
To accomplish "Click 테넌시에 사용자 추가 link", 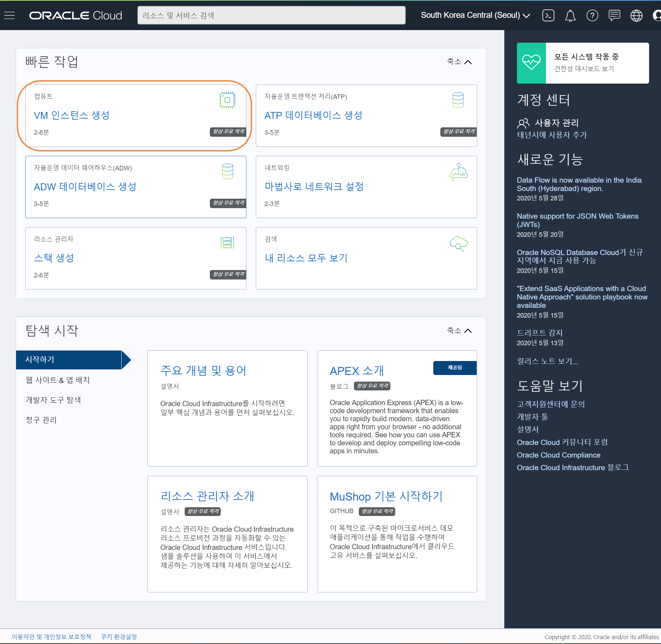I will (x=552, y=135).
